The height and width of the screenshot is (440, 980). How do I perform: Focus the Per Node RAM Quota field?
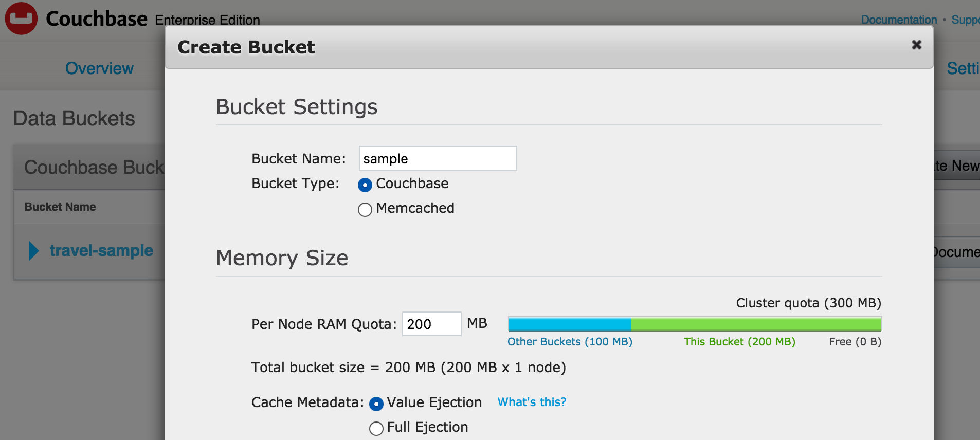(431, 324)
